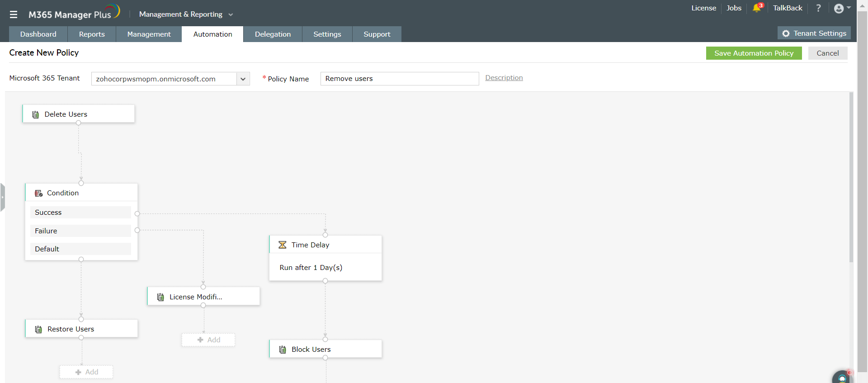
Task: Go to the Management tab
Action: (x=149, y=34)
